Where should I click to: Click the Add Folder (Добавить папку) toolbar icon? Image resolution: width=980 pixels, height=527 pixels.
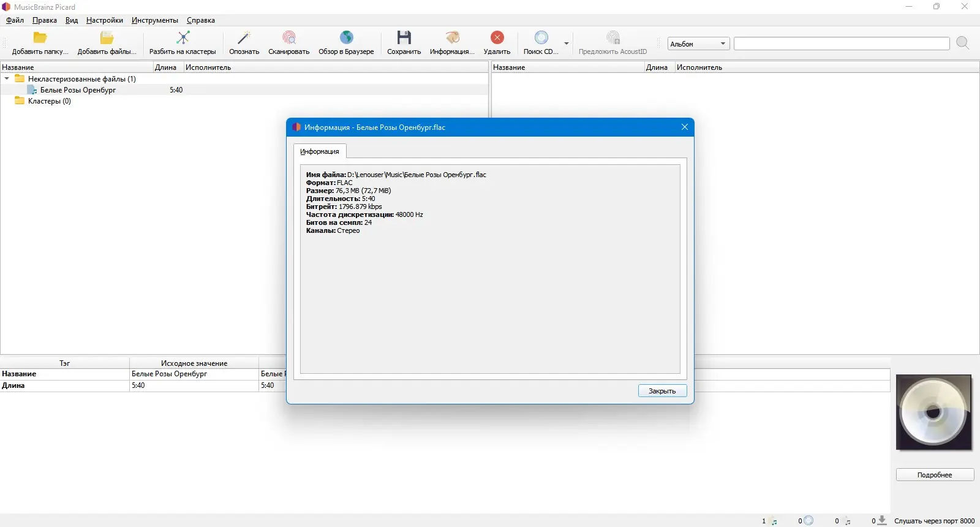(x=40, y=38)
